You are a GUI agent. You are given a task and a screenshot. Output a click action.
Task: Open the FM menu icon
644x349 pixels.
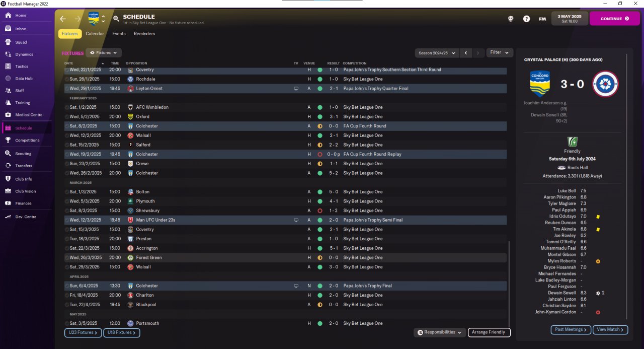542,19
